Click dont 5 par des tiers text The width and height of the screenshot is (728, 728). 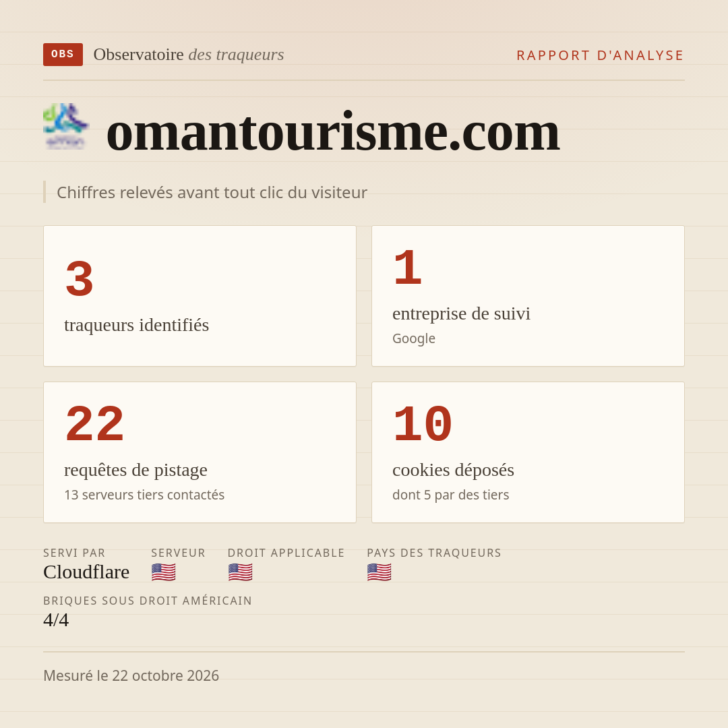(x=450, y=495)
